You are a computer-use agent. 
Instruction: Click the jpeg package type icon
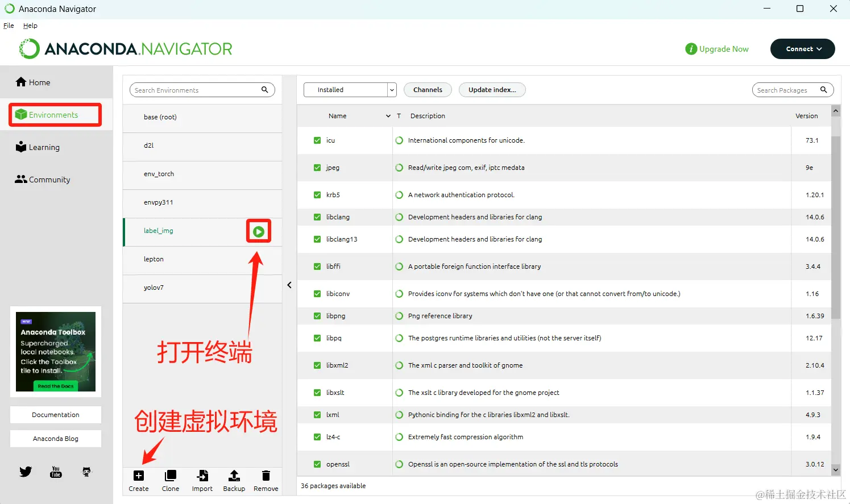(399, 168)
